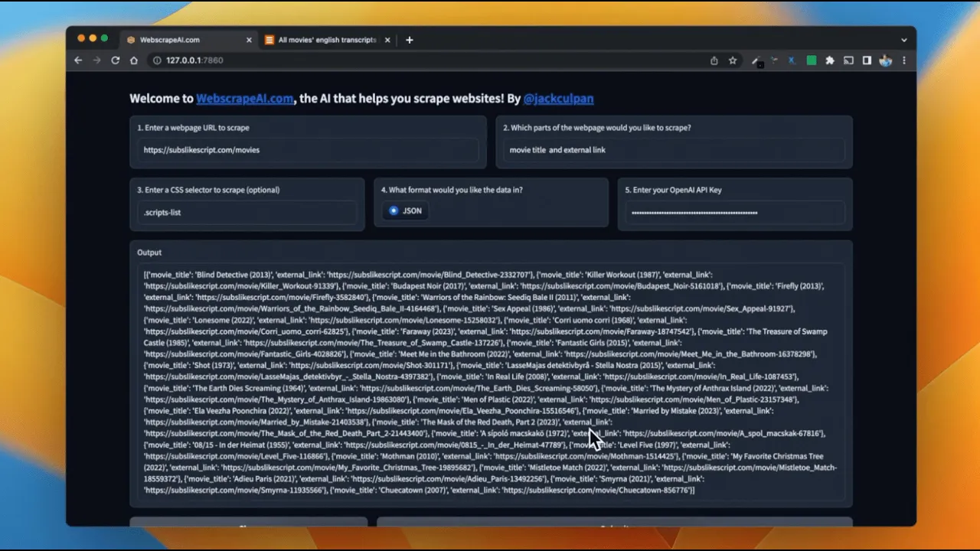The image size is (980, 551).
Task: Close the WebscrapeAI.com tab
Action: click(x=249, y=40)
